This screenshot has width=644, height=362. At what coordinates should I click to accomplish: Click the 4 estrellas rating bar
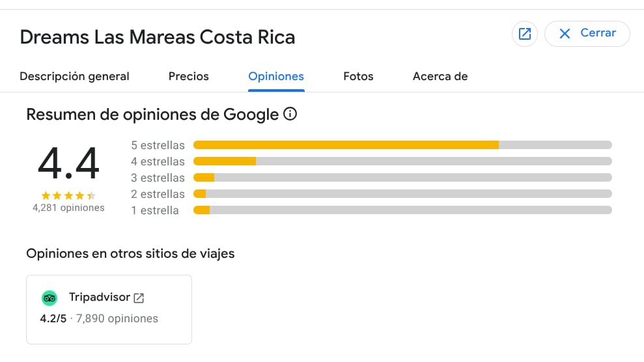click(x=402, y=161)
